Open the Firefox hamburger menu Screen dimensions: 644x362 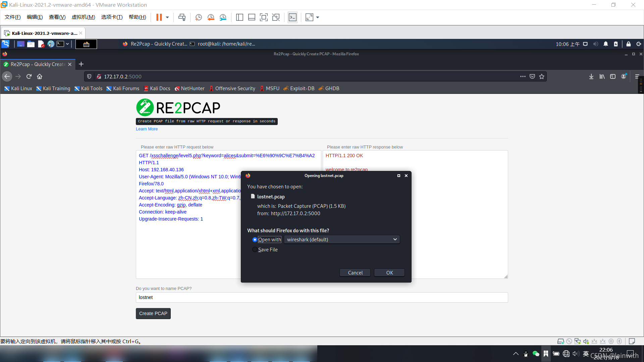(x=637, y=76)
